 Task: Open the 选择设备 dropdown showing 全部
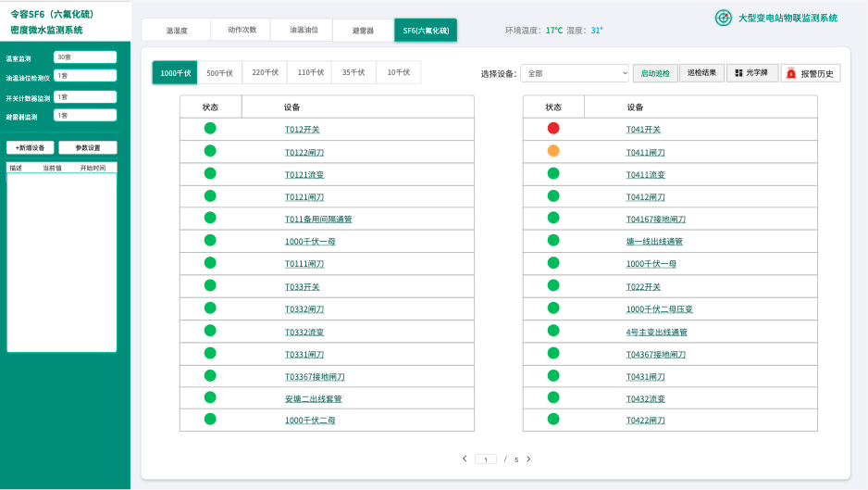(x=576, y=73)
